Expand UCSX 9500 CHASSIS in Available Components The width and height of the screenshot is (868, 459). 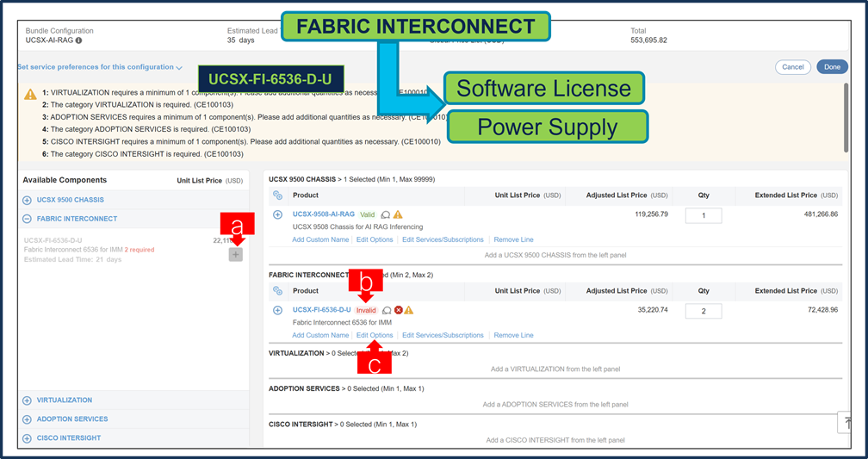pos(27,201)
